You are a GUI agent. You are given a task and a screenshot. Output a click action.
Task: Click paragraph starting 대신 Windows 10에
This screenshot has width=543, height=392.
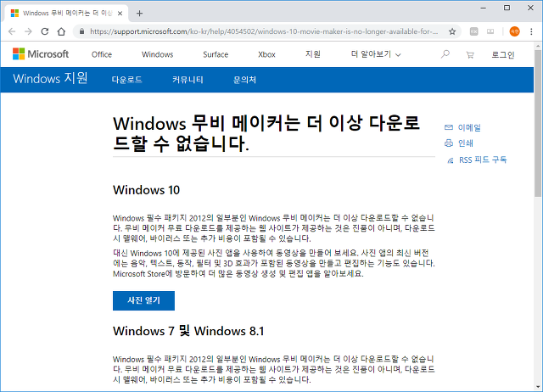tap(273, 263)
